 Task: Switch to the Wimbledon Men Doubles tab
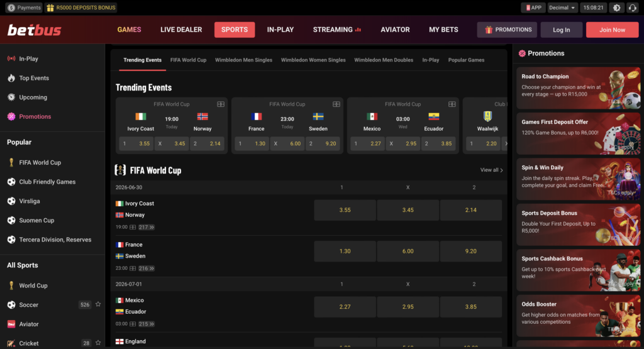coord(384,60)
